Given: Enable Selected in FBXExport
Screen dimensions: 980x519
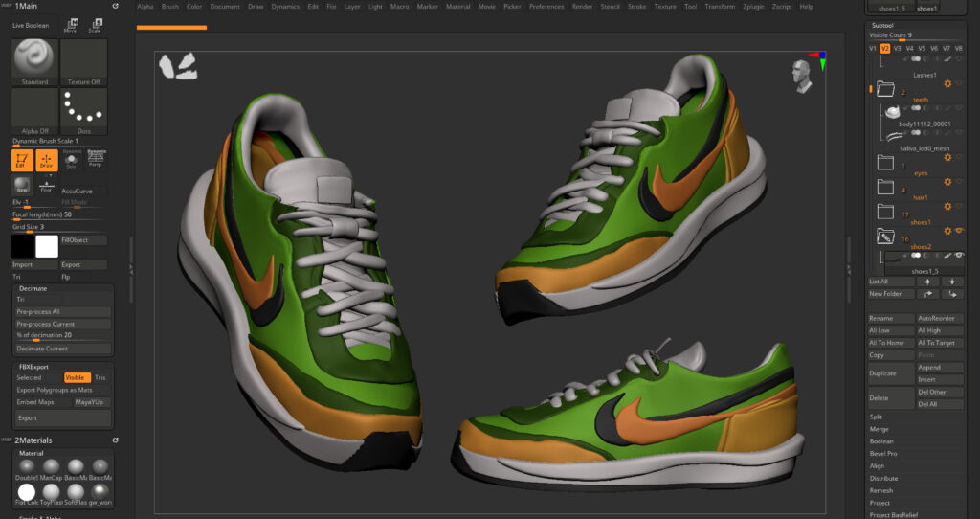Looking at the screenshot, I should click(38, 377).
